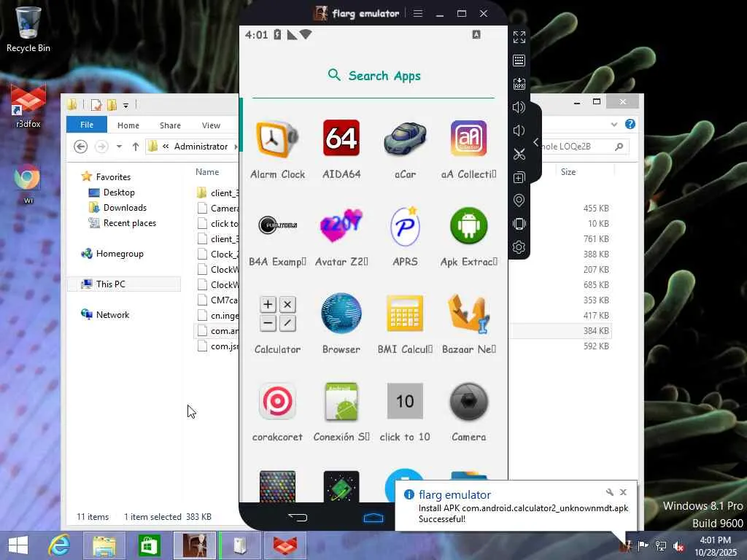Image resolution: width=747 pixels, height=560 pixels.
Task: Select Favorites in navigation pane
Action: click(x=113, y=176)
